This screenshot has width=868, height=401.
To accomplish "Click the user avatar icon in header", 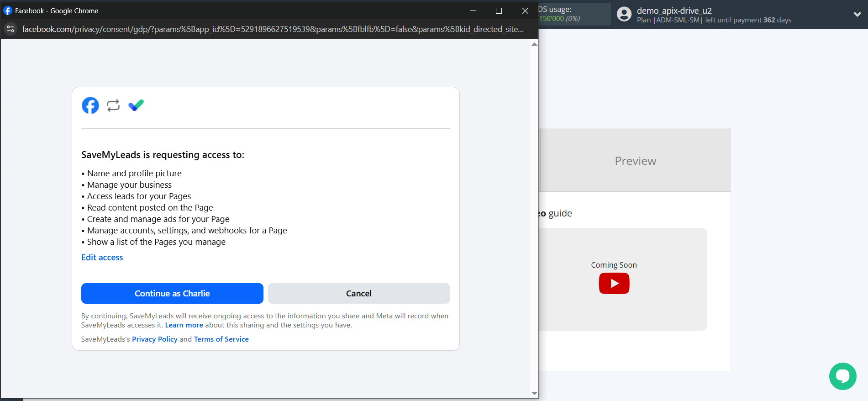I will (x=624, y=14).
